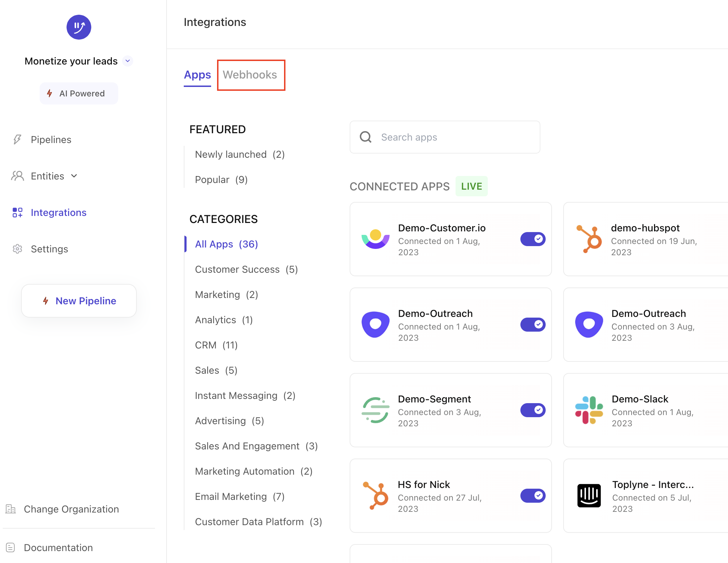Filter by CRM category

click(216, 345)
